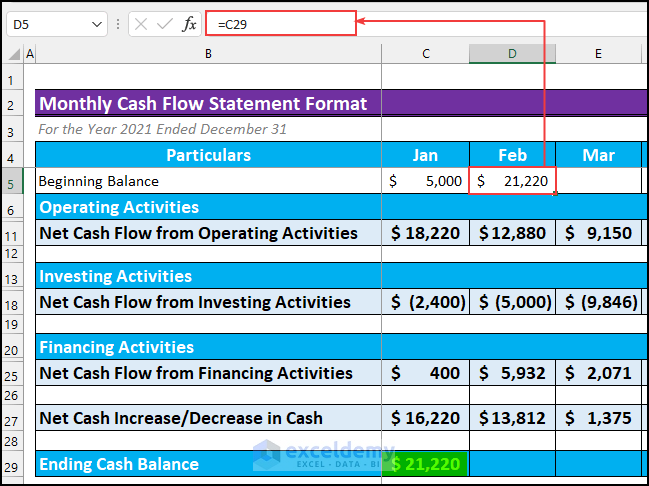Select row 18 header

click(11, 305)
